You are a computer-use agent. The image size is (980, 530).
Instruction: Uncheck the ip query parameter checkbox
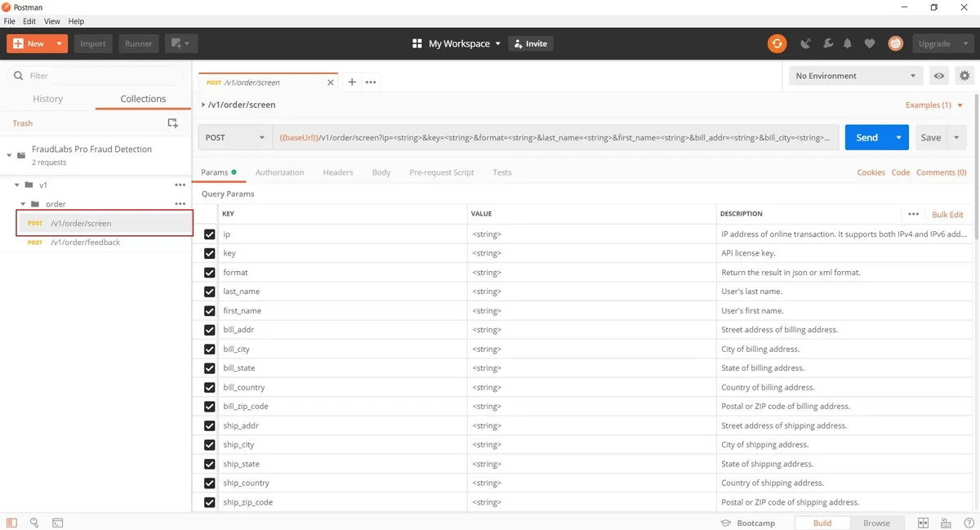210,234
